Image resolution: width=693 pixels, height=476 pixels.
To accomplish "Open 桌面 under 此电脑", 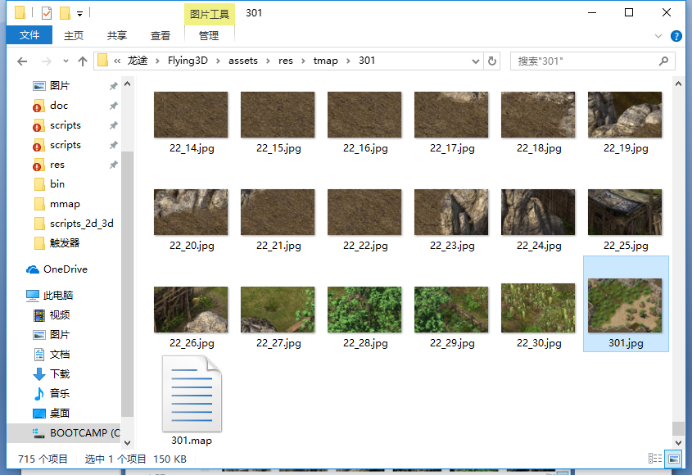I will [60, 413].
